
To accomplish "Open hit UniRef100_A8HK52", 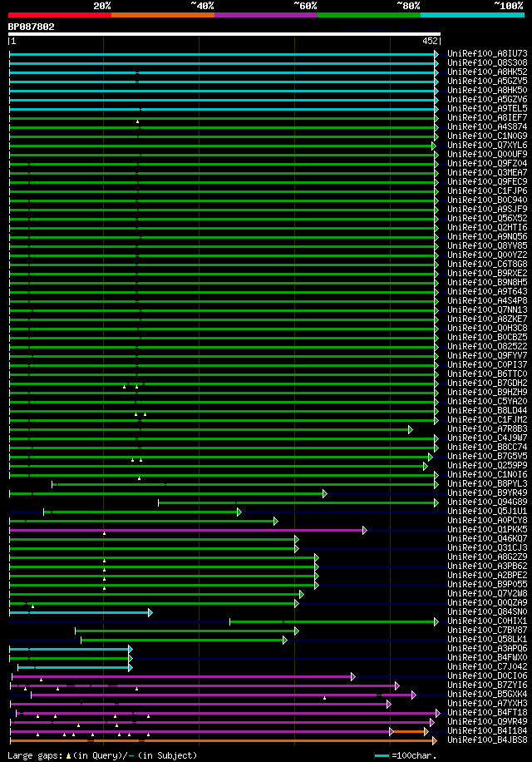I will coord(487,72).
